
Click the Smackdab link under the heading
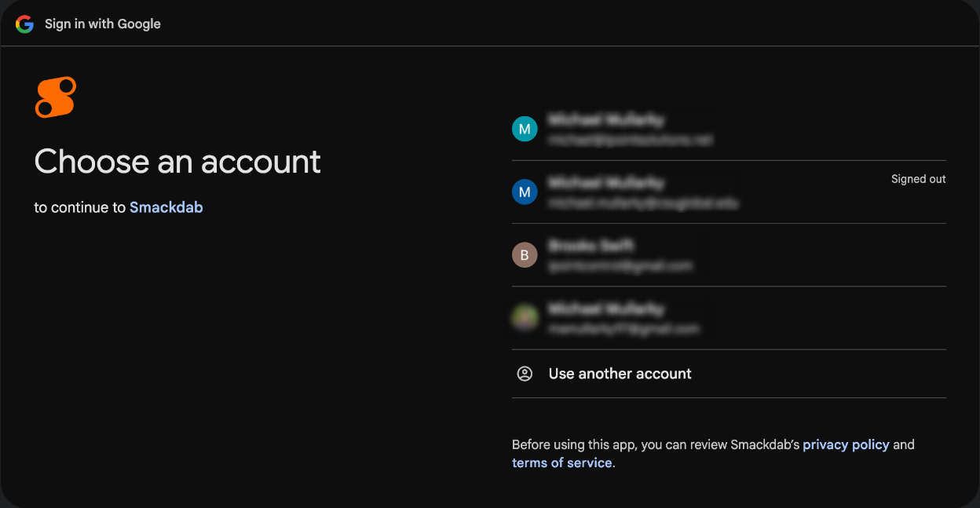click(166, 207)
